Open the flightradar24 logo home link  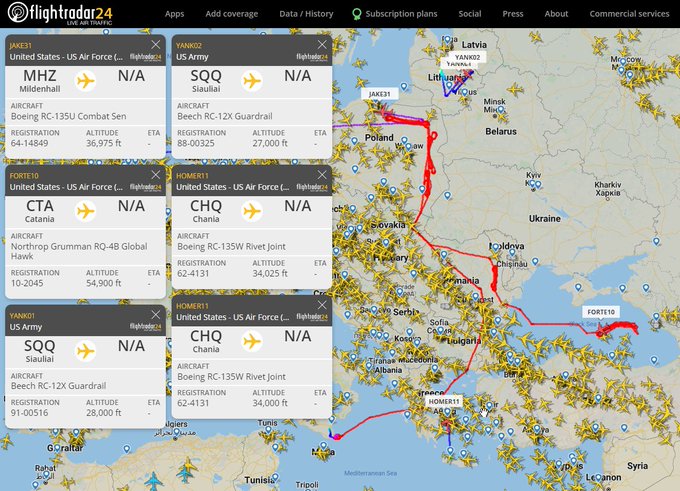pyautogui.click(x=61, y=13)
